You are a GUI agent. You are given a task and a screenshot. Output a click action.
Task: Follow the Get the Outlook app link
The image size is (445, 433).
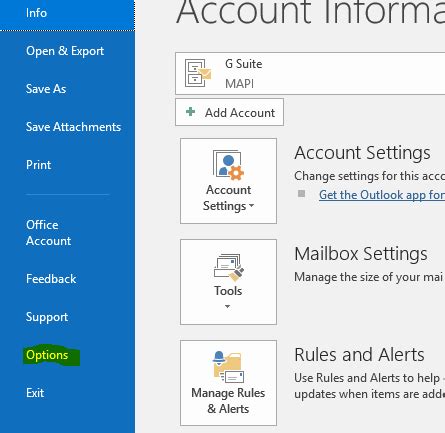coord(382,195)
